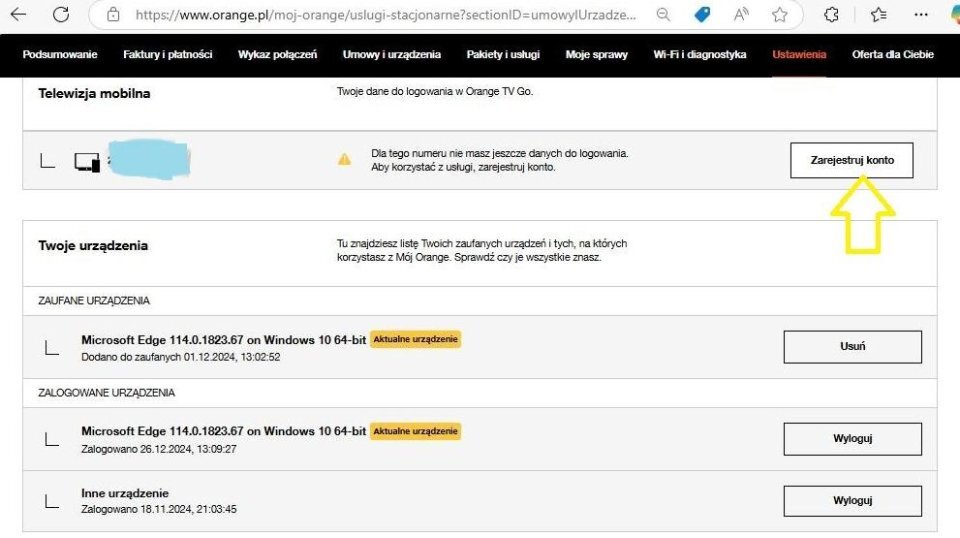
Task: Switch to Wykaz połączeń tab
Action: pyautogui.click(x=277, y=54)
